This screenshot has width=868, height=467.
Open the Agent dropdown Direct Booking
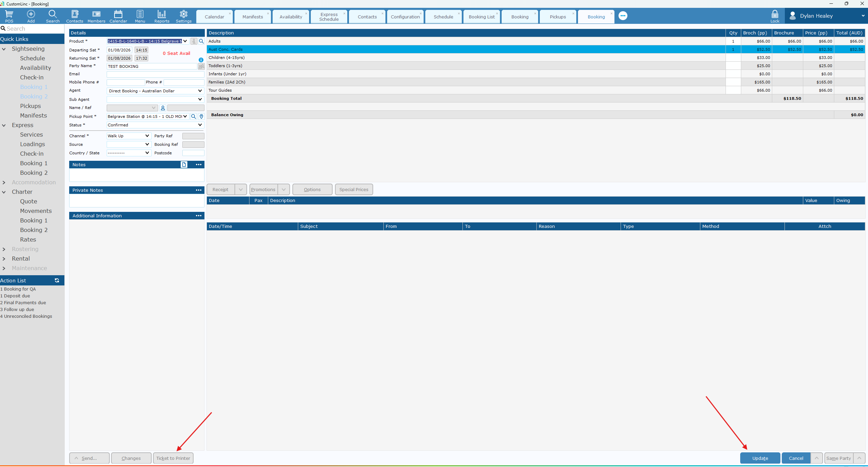coord(155,91)
